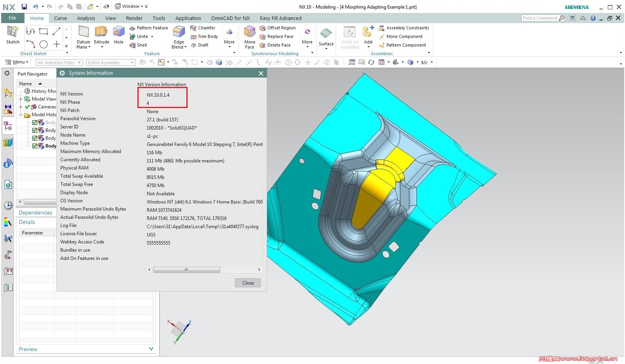Select Offset Region in Synchronous Modeling
This screenshot has width=625, height=364.
pos(278,28)
